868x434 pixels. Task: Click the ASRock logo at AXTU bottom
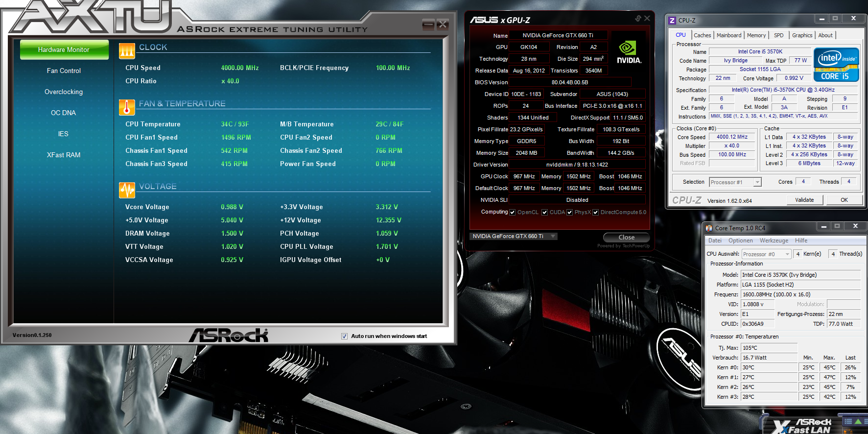(x=229, y=335)
